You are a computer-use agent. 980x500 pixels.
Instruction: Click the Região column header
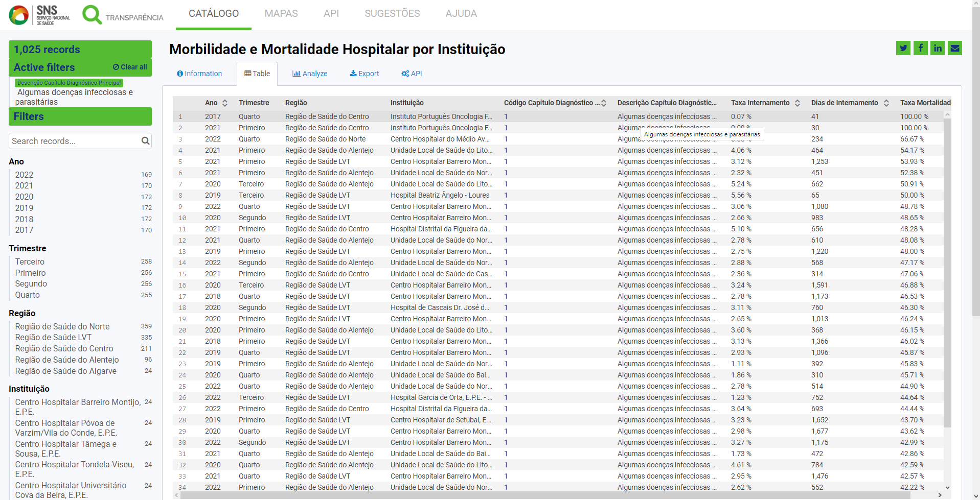pos(296,103)
